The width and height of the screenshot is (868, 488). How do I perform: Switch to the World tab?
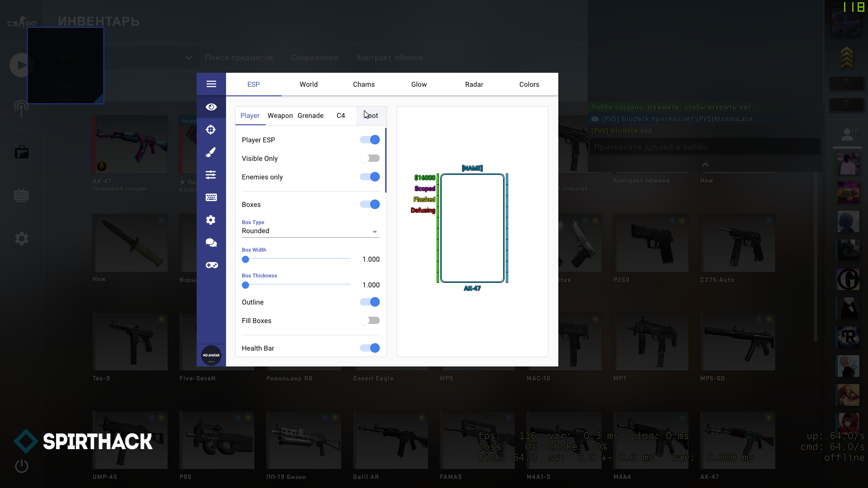tap(309, 84)
